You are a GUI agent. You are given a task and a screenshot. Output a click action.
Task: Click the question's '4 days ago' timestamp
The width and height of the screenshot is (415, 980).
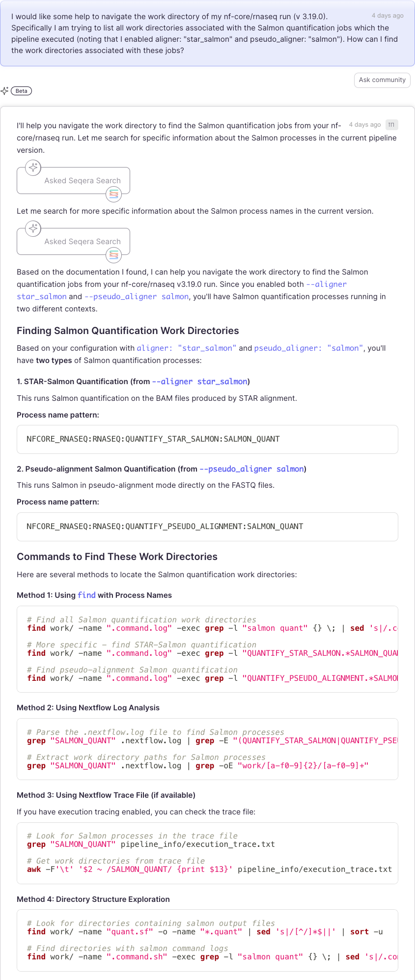pyautogui.click(x=387, y=16)
